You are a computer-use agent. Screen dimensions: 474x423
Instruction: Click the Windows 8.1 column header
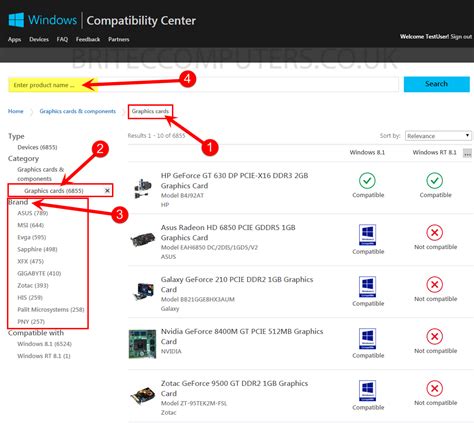367,152
